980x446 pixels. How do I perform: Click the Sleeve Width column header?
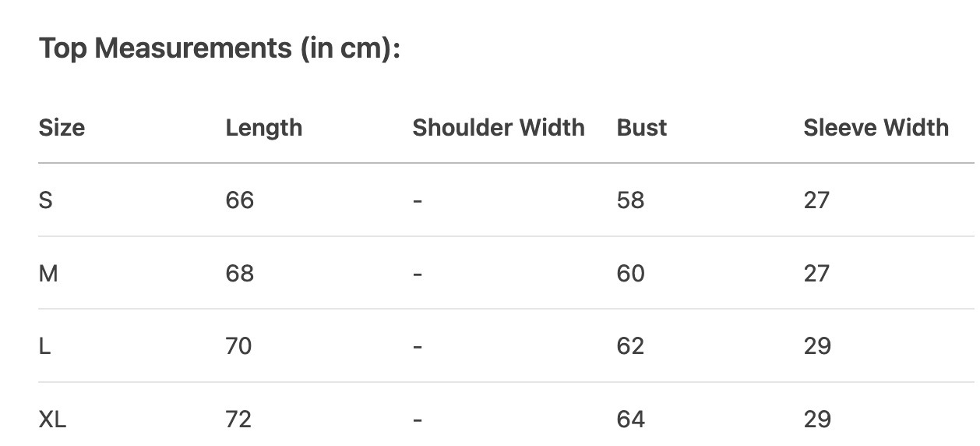(x=876, y=128)
